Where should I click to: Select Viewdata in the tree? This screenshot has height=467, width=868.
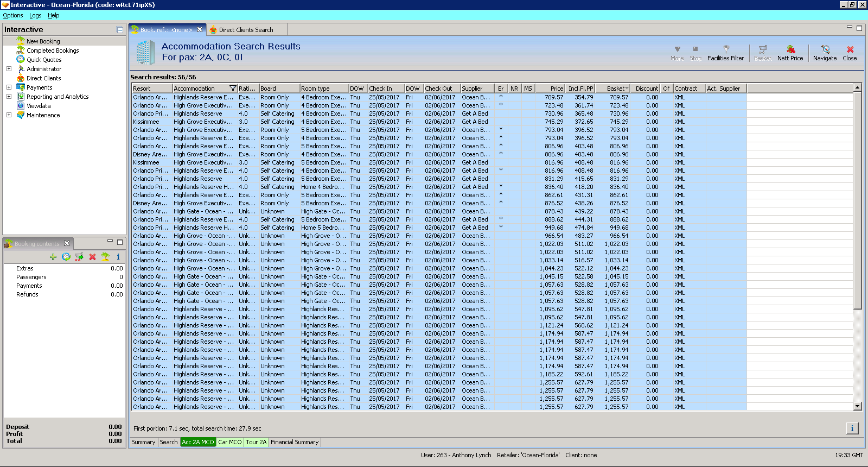(39, 106)
